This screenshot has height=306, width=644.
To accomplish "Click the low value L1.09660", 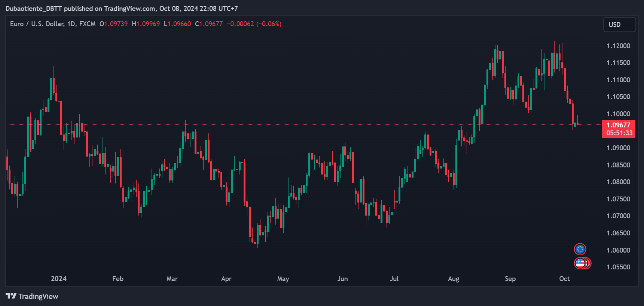I will pyautogui.click(x=177, y=24).
